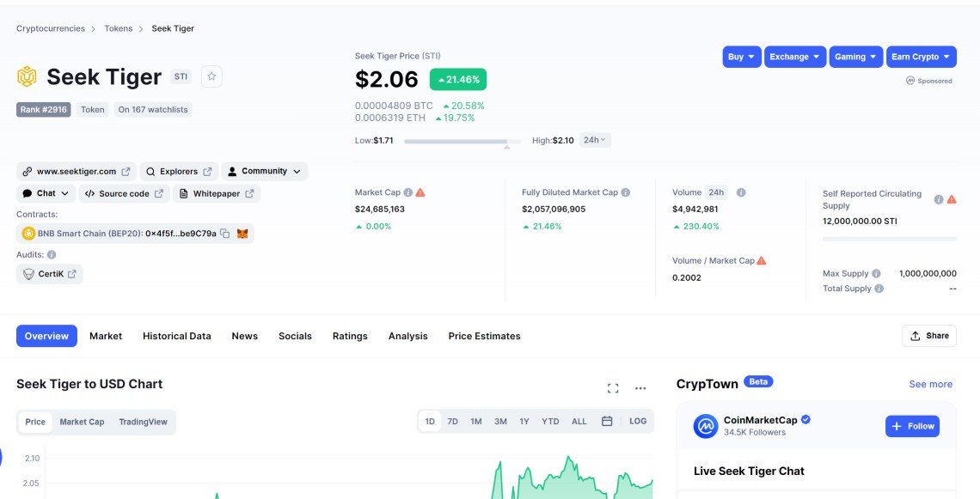This screenshot has height=499, width=980.
Task: Switch chart to TradingView
Action: coord(143,423)
